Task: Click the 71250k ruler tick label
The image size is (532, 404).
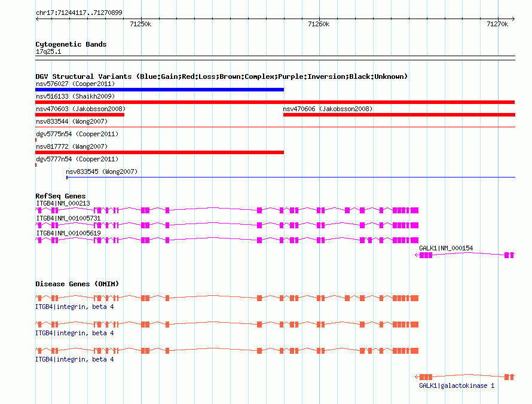Action: pos(140,24)
